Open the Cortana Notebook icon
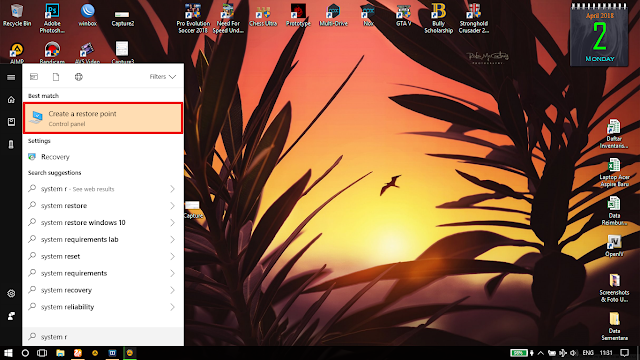 pos(11,122)
